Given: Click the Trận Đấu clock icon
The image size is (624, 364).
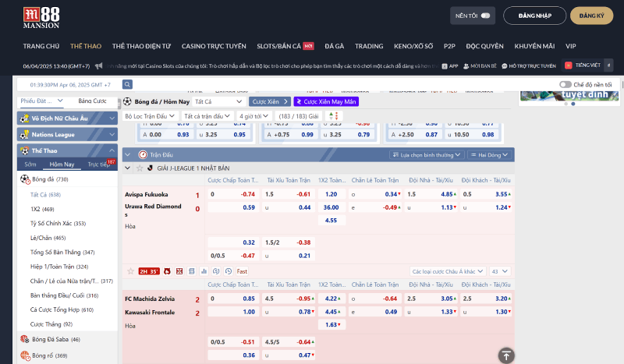Looking at the screenshot, I should coord(143,155).
